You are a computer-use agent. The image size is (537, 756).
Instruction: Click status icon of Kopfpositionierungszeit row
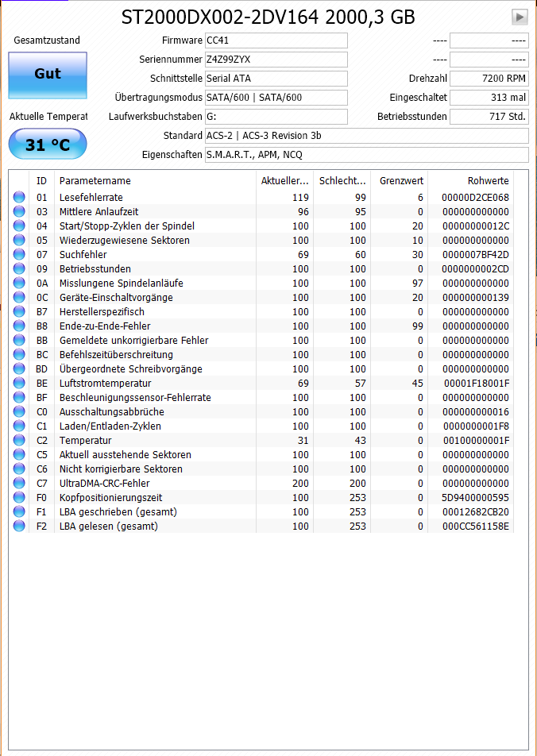click(x=19, y=498)
